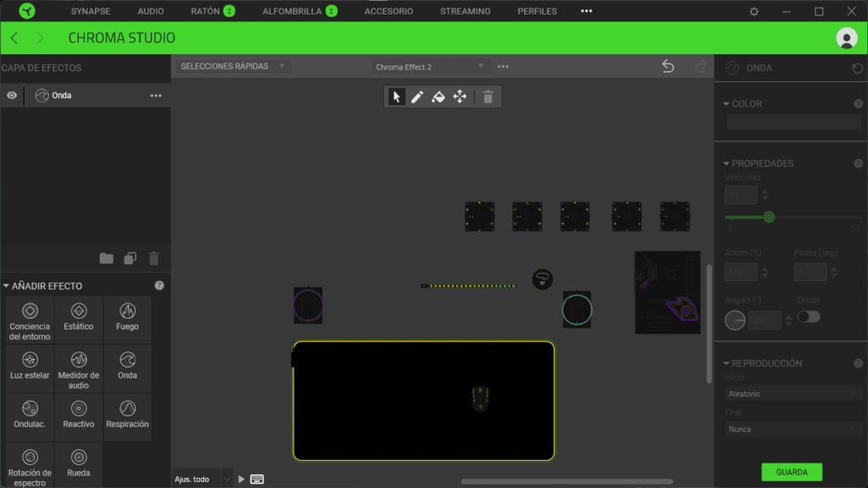Click the Velocidad value field
Screen dimensions: 868x488
tap(741, 196)
